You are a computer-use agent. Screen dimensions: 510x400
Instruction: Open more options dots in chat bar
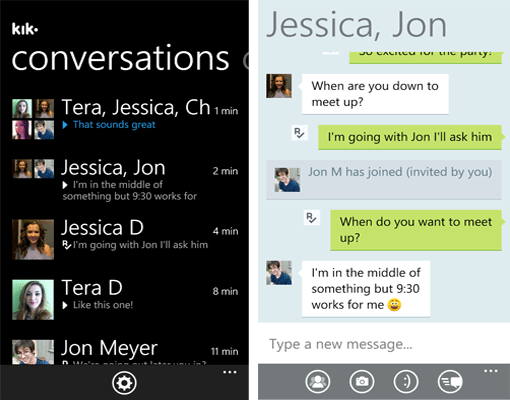click(491, 371)
